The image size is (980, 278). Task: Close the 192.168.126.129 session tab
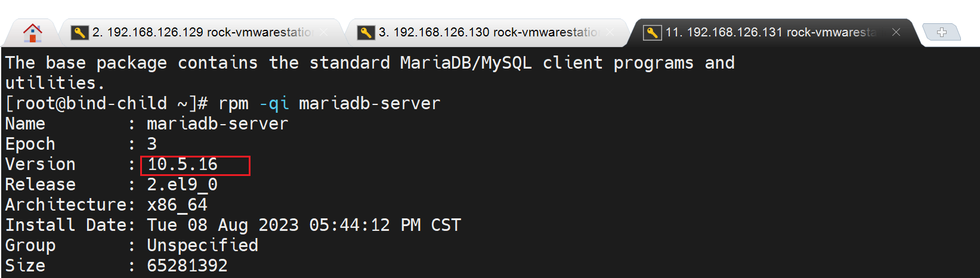tap(324, 32)
